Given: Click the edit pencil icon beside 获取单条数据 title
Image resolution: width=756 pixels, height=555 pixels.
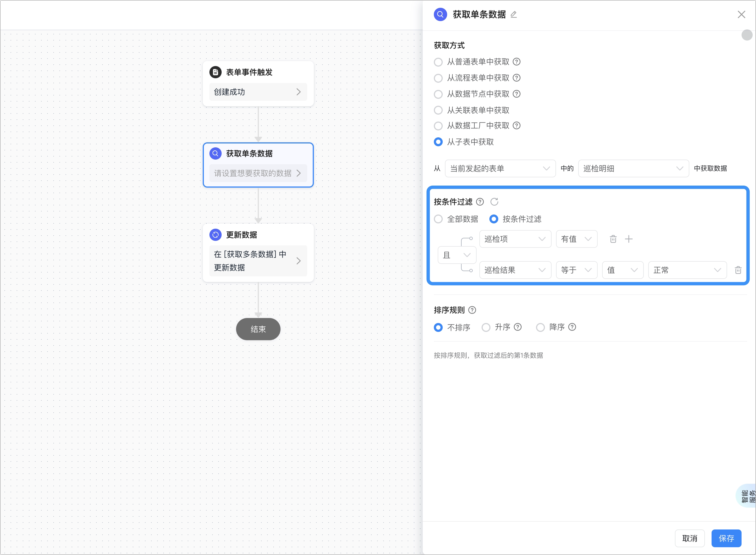Looking at the screenshot, I should [513, 14].
